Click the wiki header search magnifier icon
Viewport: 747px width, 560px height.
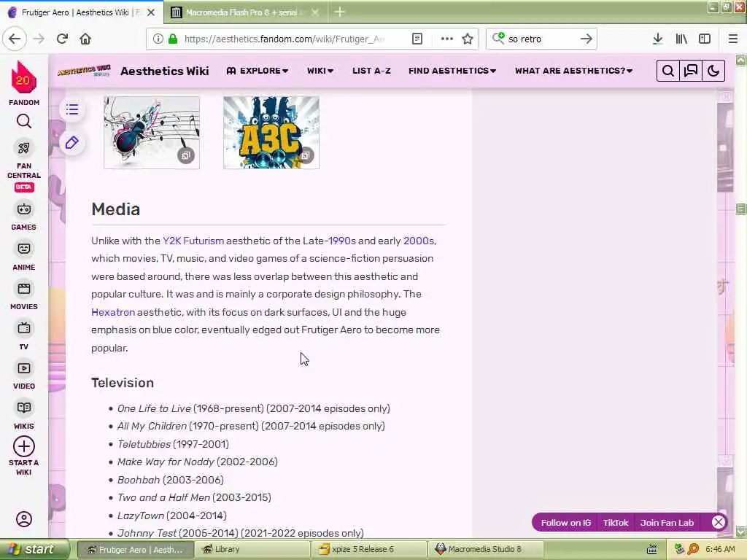click(x=668, y=71)
